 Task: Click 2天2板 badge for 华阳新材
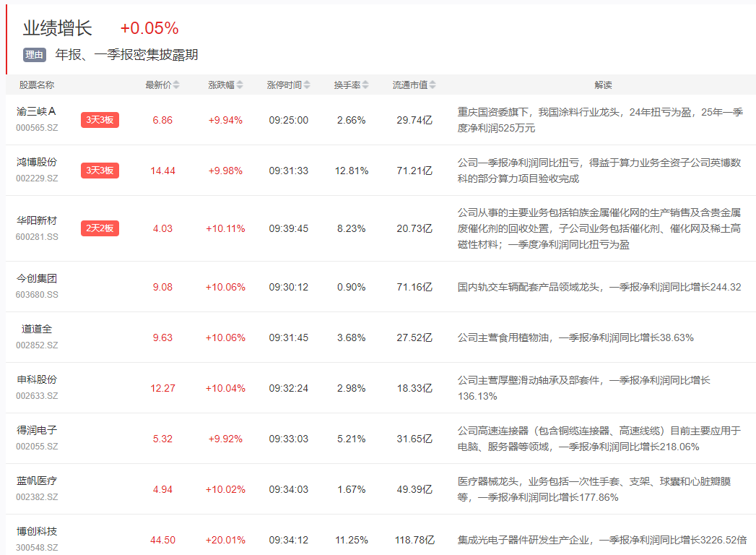click(100, 228)
